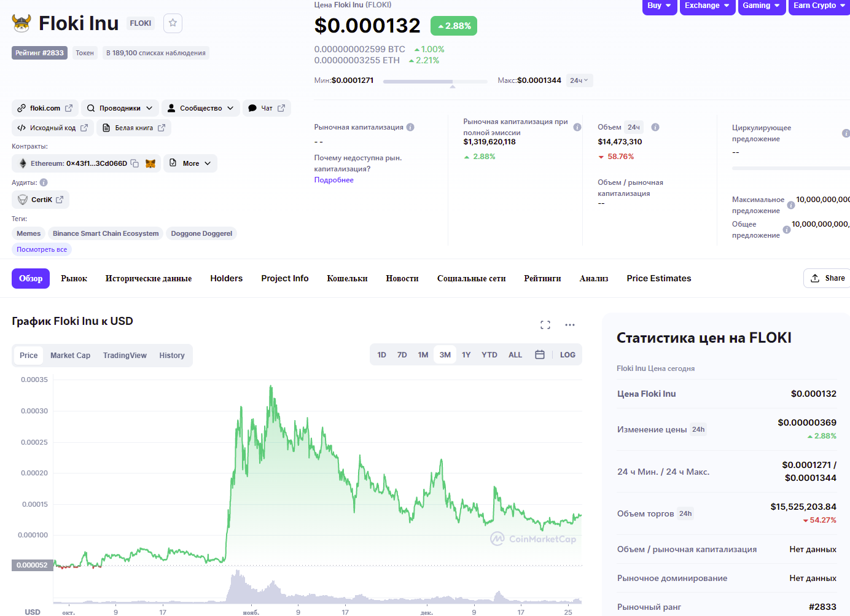Switch to the Рынок tab
Image resolution: width=850 pixels, height=616 pixels.
(74, 278)
